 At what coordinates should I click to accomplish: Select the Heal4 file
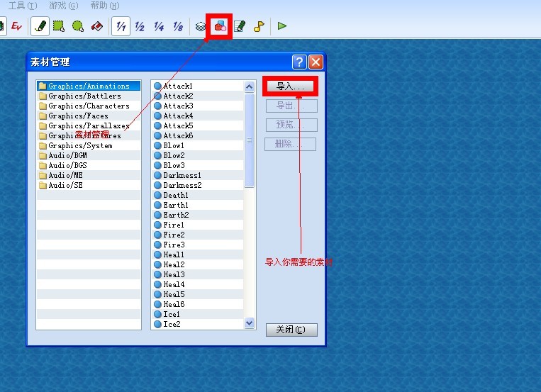(197, 284)
